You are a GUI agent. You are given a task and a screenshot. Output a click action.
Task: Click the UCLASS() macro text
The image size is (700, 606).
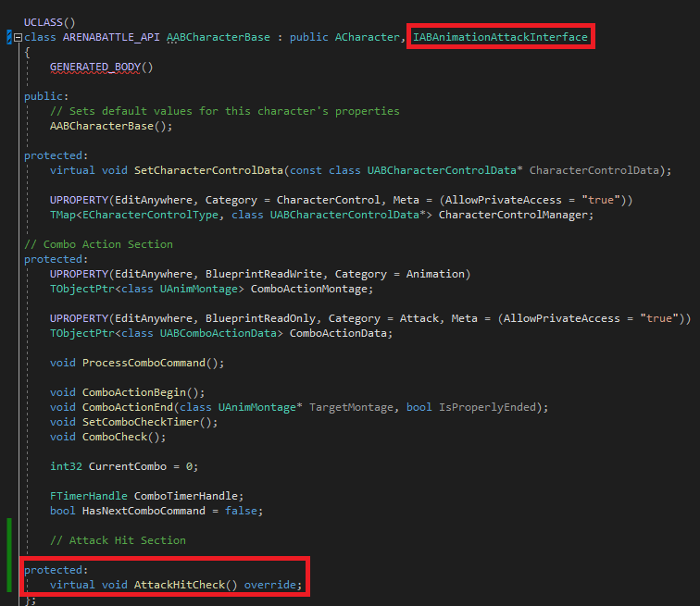click(x=50, y=22)
